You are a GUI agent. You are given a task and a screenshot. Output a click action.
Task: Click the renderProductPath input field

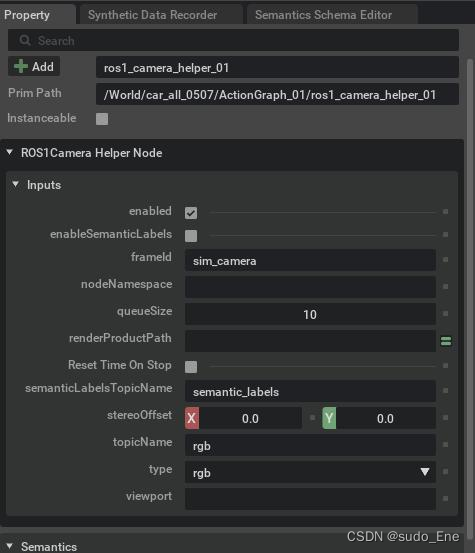click(x=310, y=341)
